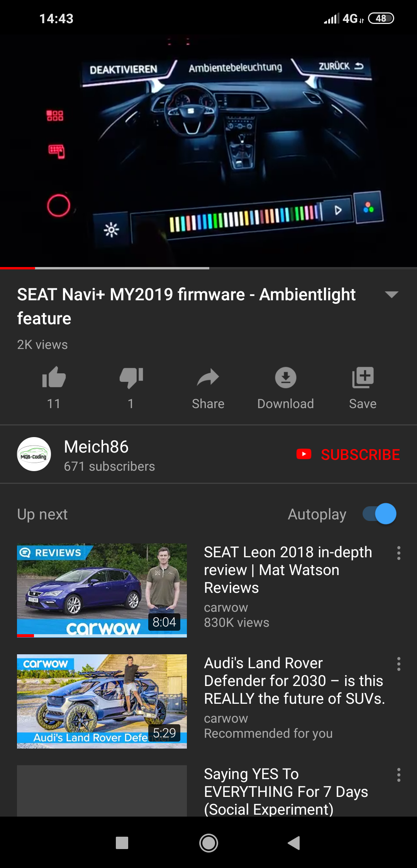
Task: Open SEAT Leon 2018 carwow thumbnail
Action: pyautogui.click(x=102, y=590)
